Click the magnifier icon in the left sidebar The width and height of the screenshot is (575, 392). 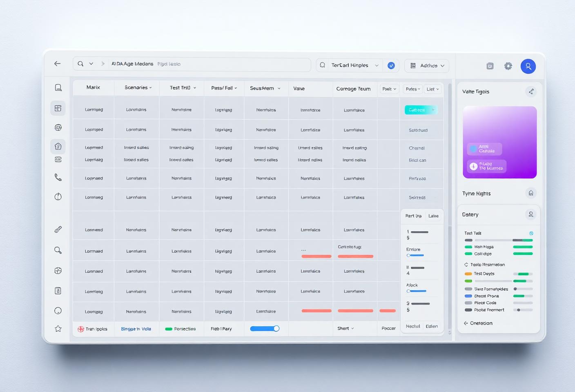[58, 250]
